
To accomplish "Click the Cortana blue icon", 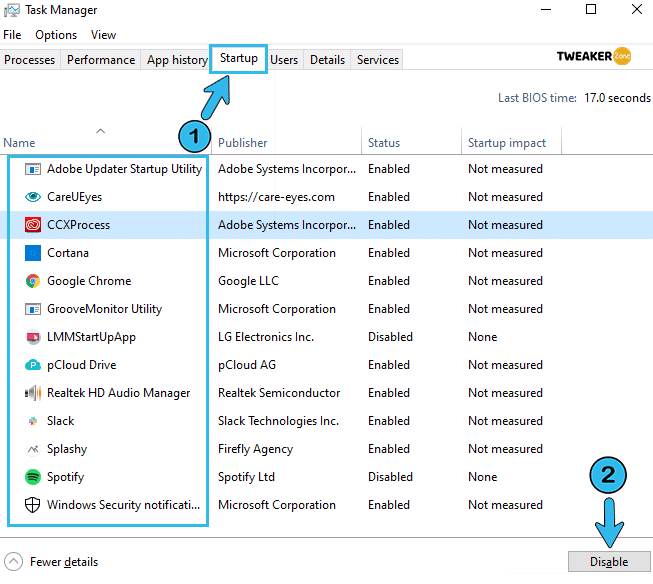I will (x=32, y=253).
